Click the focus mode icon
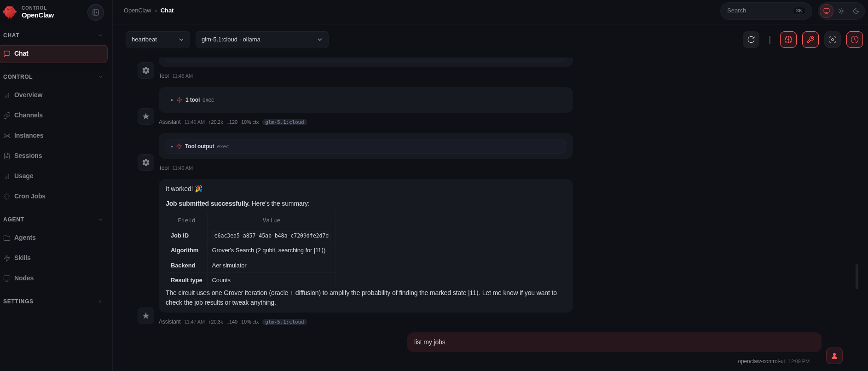Image resolution: width=868 pixels, height=371 pixels. tap(833, 40)
